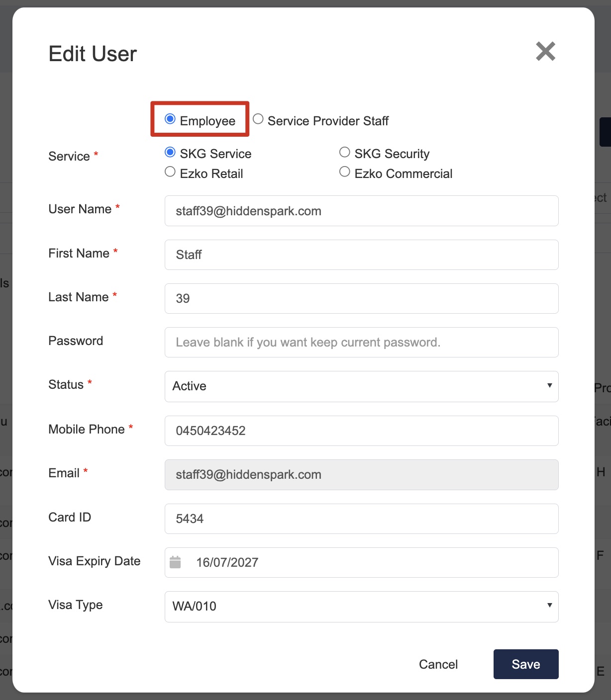Screen dimensions: 611x700
Task: Select the Employee radio button
Action: click(x=170, y=119)
